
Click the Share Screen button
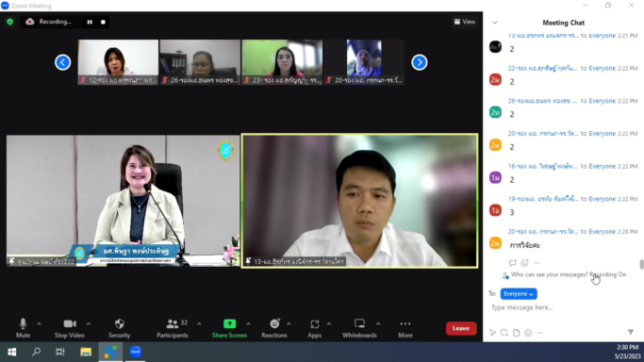click(x=229, y=328)
